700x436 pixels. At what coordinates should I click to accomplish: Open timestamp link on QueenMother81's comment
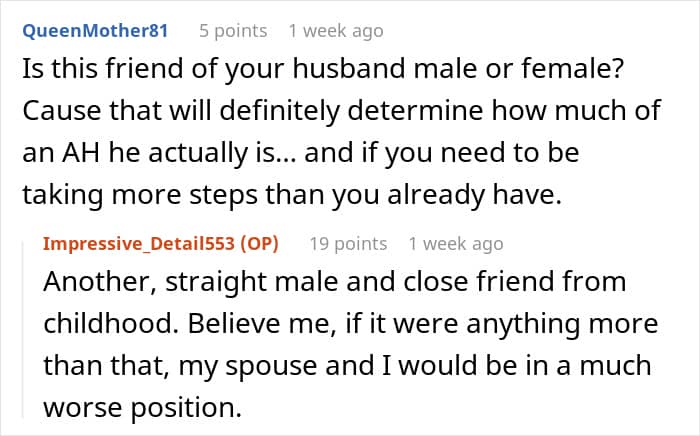click(x=336, y=31)
